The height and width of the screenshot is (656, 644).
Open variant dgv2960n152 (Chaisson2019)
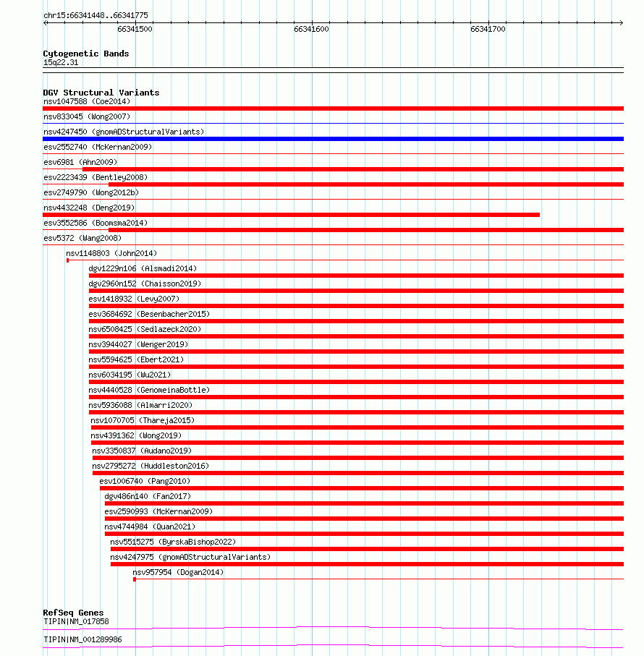pos(145,284)
